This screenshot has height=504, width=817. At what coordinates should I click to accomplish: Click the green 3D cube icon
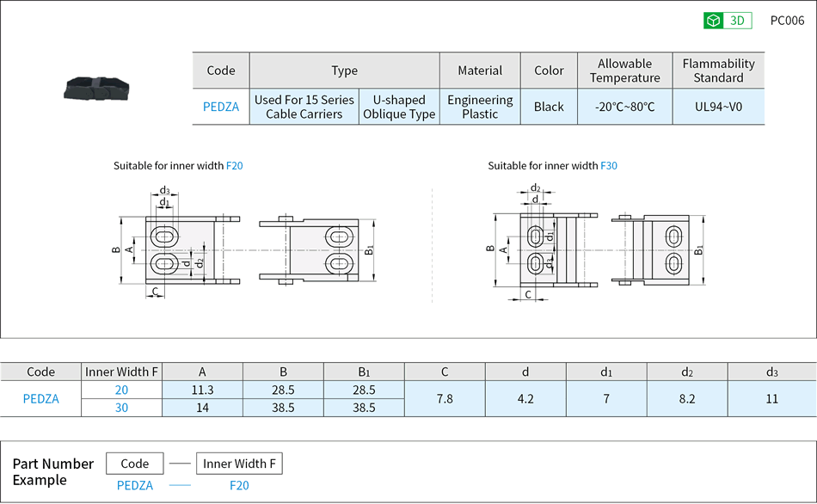(x=713, y=21)
